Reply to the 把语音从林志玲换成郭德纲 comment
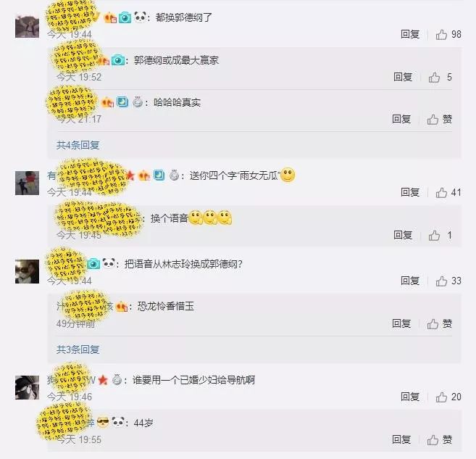This screenshot has width=476, height=459. tap(410, 281)
